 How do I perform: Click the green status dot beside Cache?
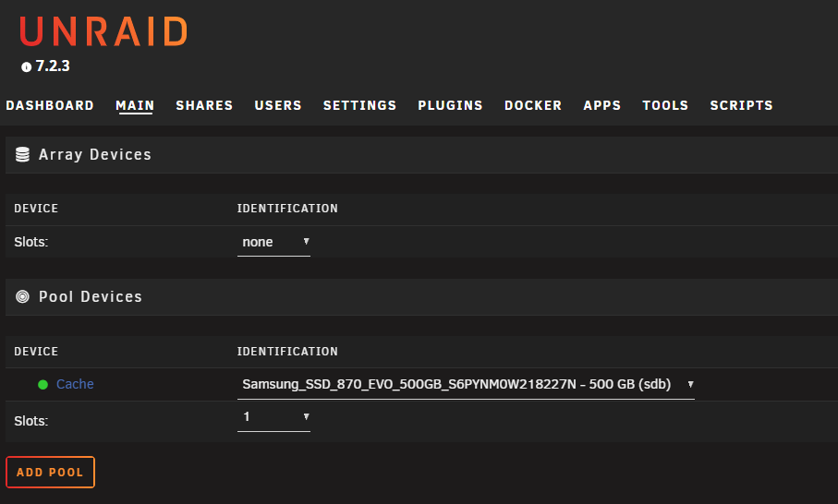43,384
